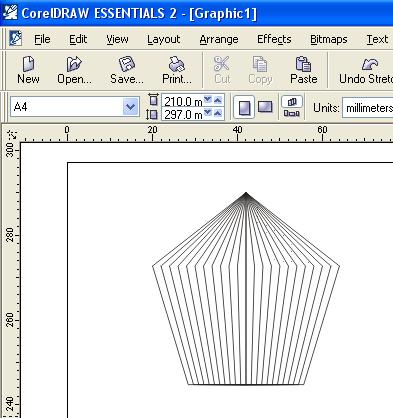
Task: Click the Cut scissors icon
Action: coord(222,64)
